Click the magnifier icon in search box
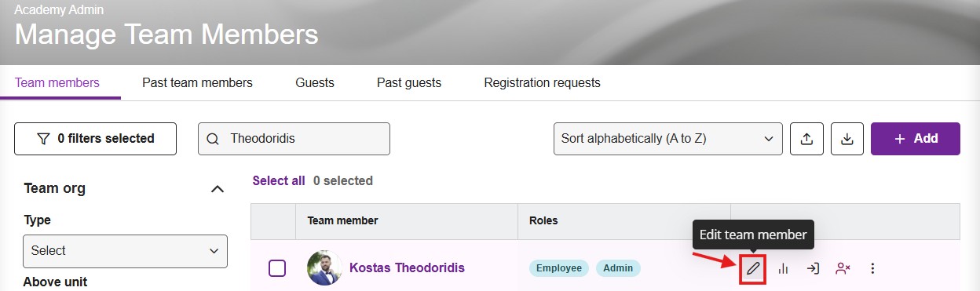This screenshot has height=291, width=980. click(212, 139)
